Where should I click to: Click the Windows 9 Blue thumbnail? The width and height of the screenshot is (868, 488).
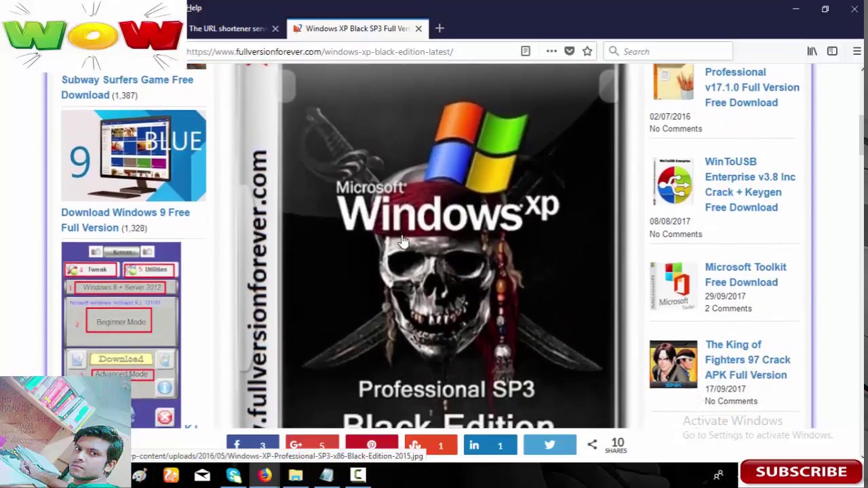[x=134, y=155]
